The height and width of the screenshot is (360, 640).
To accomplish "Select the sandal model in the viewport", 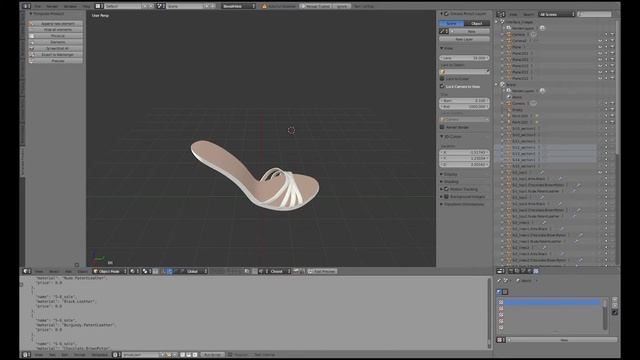I will pyautogui.click(x=255, y=176).
